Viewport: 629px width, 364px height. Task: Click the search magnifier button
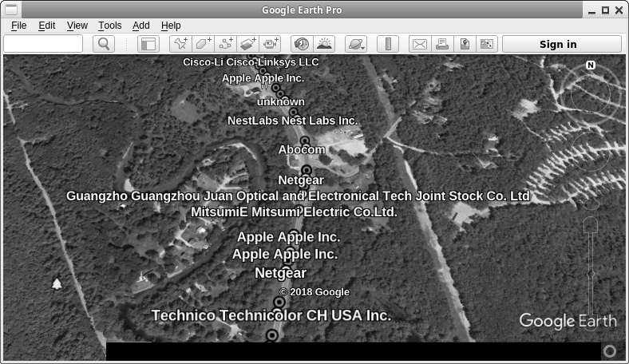coord(104,44)
